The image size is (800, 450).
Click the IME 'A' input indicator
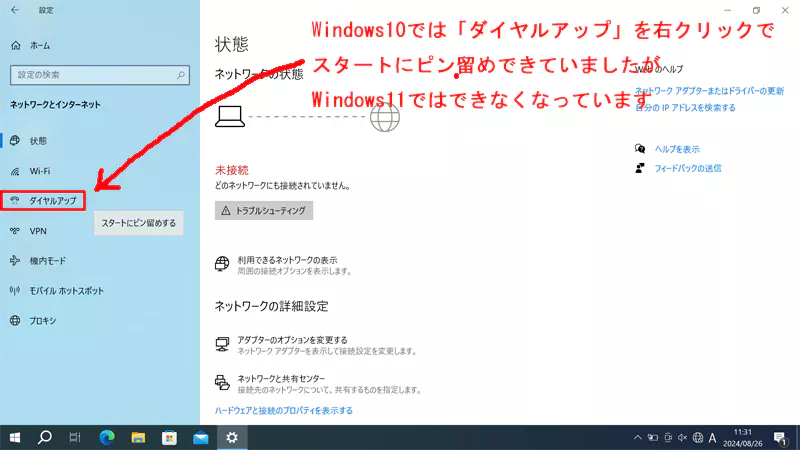713,438
